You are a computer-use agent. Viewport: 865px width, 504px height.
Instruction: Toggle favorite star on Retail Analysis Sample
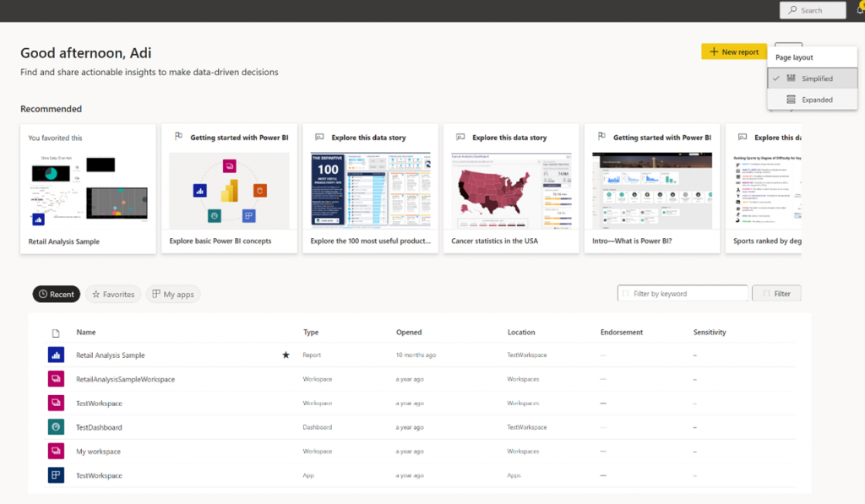286,355
